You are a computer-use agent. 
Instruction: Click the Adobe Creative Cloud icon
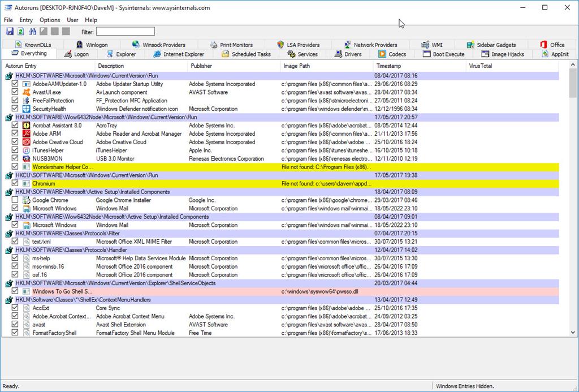[x=26, y=142]
